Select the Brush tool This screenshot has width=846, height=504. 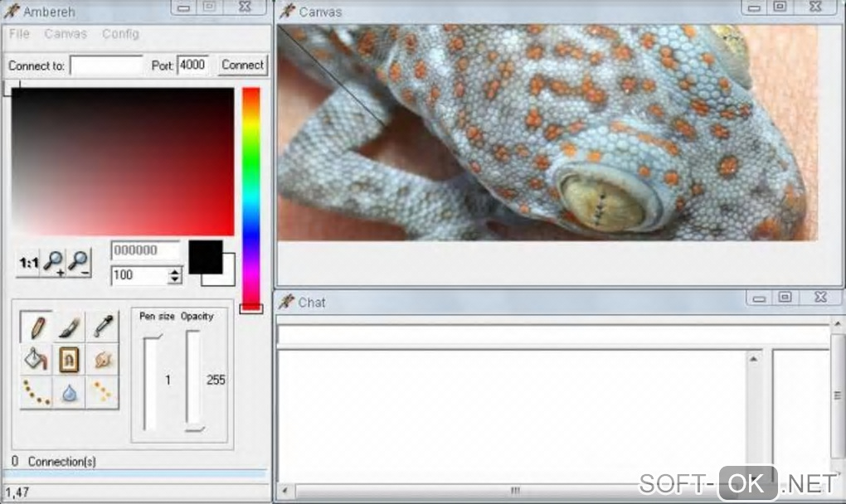click(x=69, y=327)
